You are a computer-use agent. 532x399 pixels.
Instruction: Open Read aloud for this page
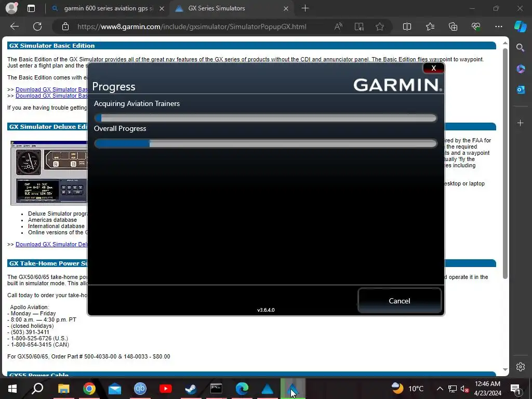[x=338, y=26]
